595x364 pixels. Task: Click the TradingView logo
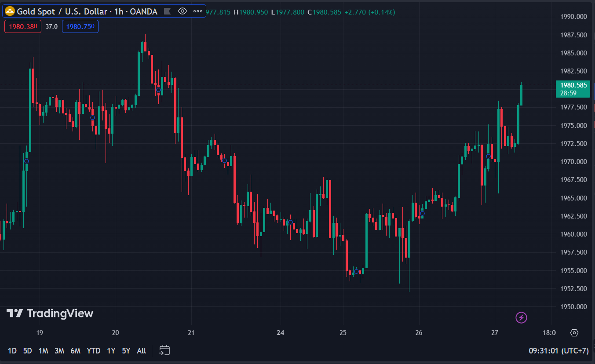click(50, 313)
